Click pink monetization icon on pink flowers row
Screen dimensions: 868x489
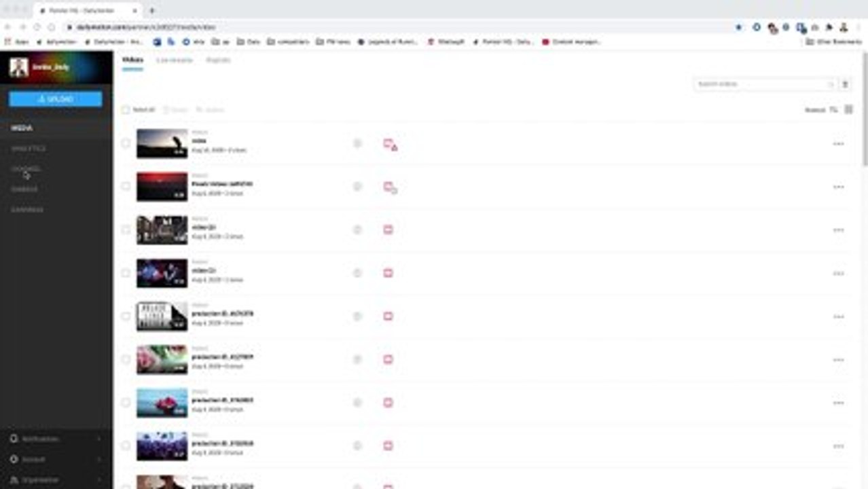[388, 359]
